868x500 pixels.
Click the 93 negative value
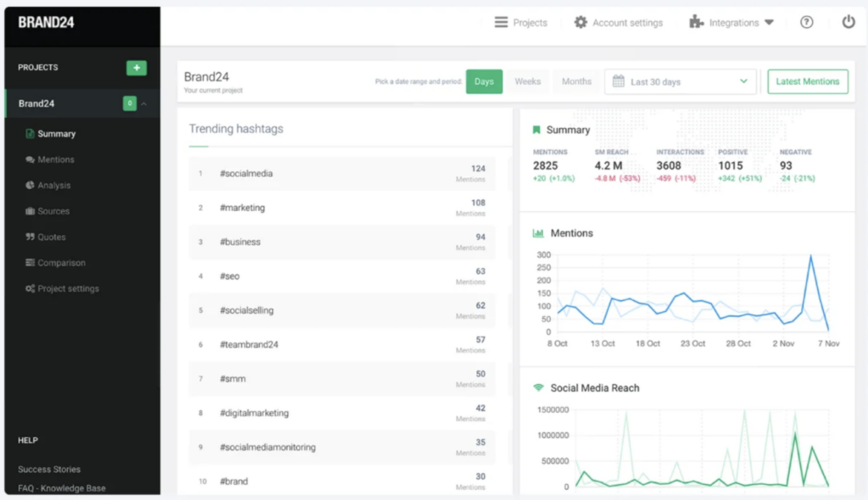786,165
